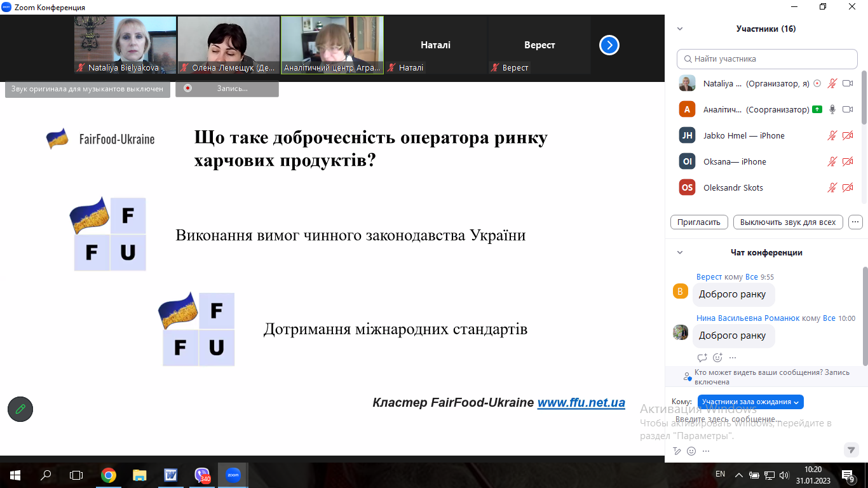Open Windows Task View

click(x=76, y=475)
